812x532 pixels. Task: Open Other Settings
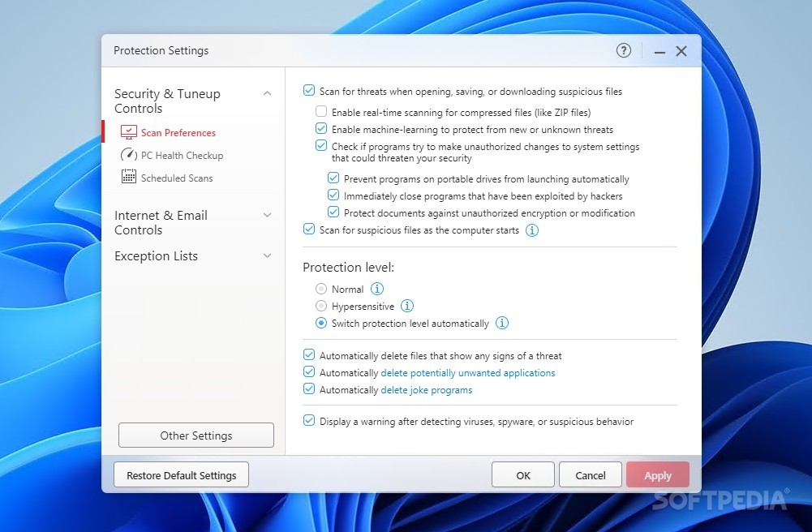tap(196, 435)
